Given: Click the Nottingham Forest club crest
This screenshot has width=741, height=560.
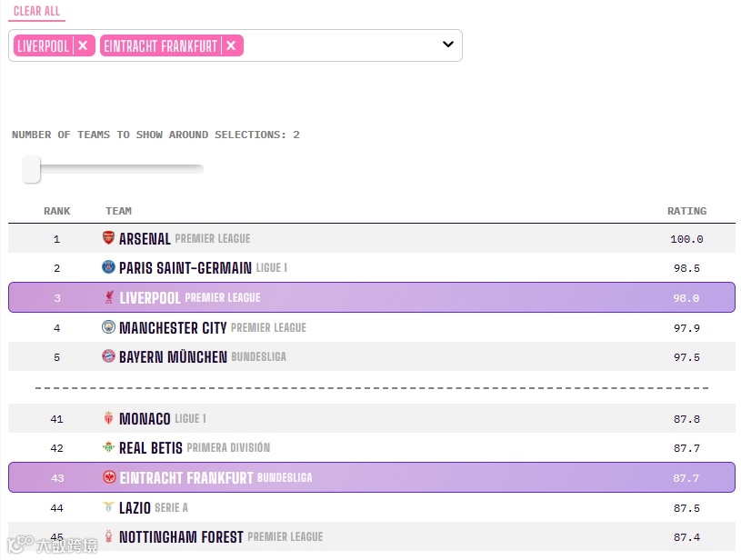Looking at the screenshot, I should point(109,535).
